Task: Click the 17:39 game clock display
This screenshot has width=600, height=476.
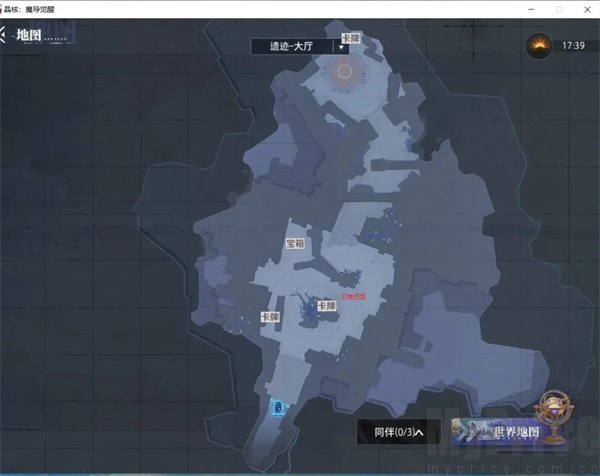Action: [573, 46]
